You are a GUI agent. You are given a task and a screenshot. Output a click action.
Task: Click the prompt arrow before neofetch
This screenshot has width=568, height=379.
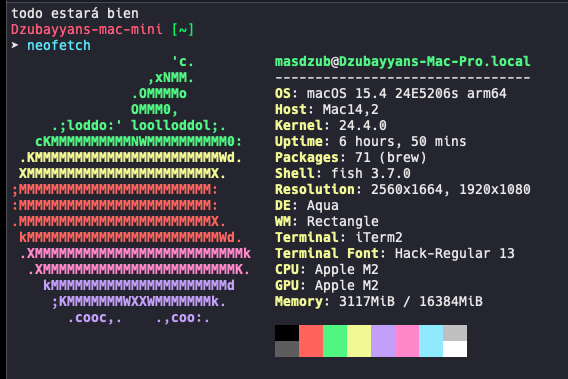(x=15, y=45)
